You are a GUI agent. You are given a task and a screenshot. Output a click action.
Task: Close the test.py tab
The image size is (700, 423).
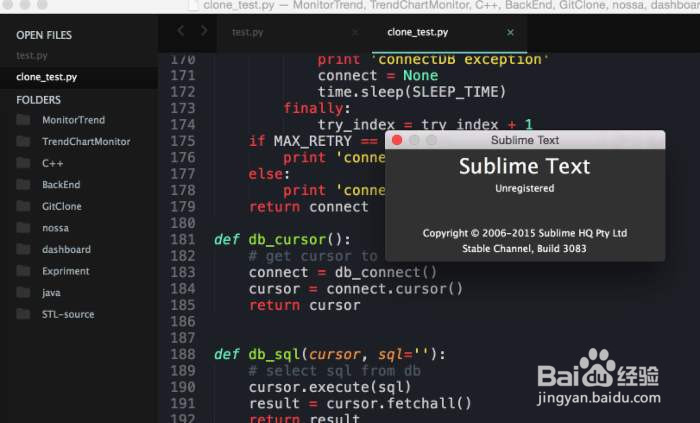click(x=355, y=32)
